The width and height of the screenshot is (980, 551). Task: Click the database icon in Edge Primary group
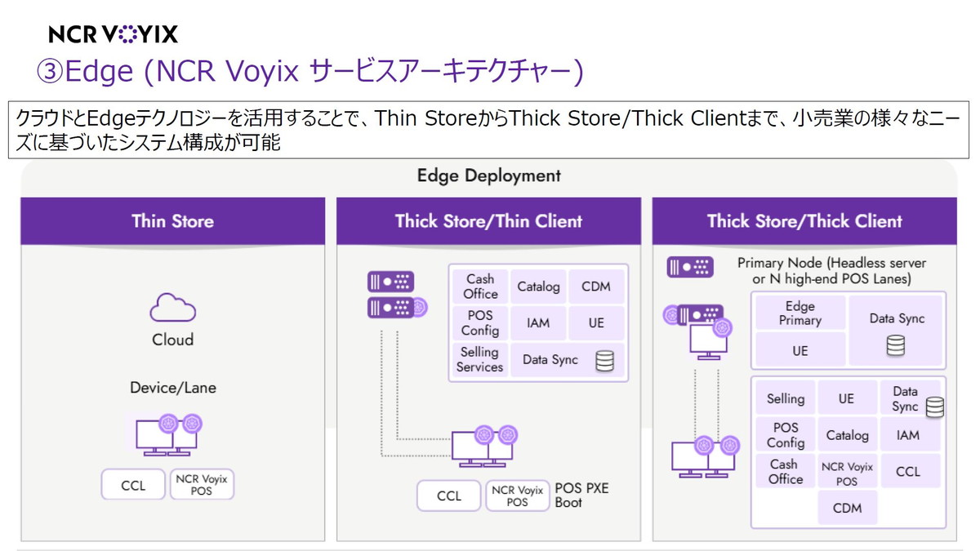[897, 344]
